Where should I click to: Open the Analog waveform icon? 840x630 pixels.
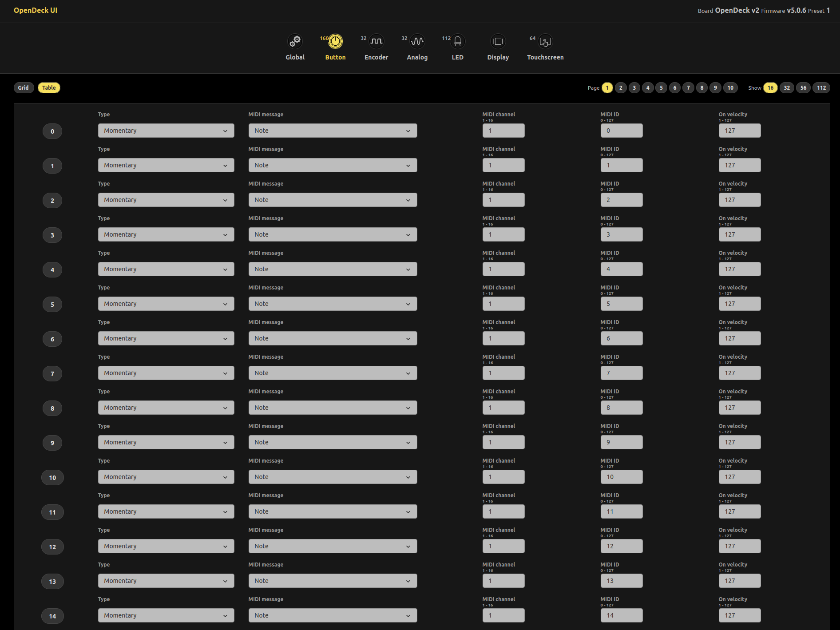[x=417, y=41]
